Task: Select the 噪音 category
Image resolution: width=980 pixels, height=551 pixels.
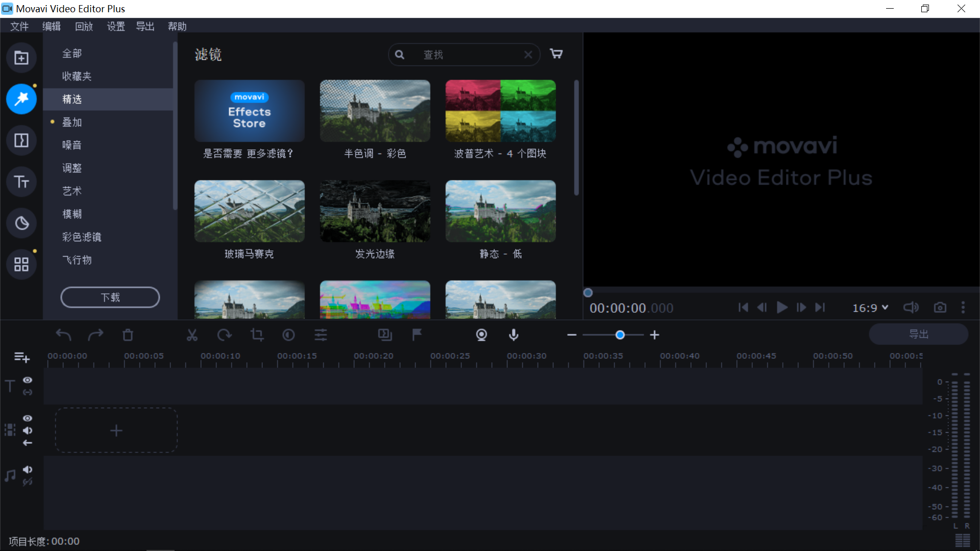Action: coord(108,145)
